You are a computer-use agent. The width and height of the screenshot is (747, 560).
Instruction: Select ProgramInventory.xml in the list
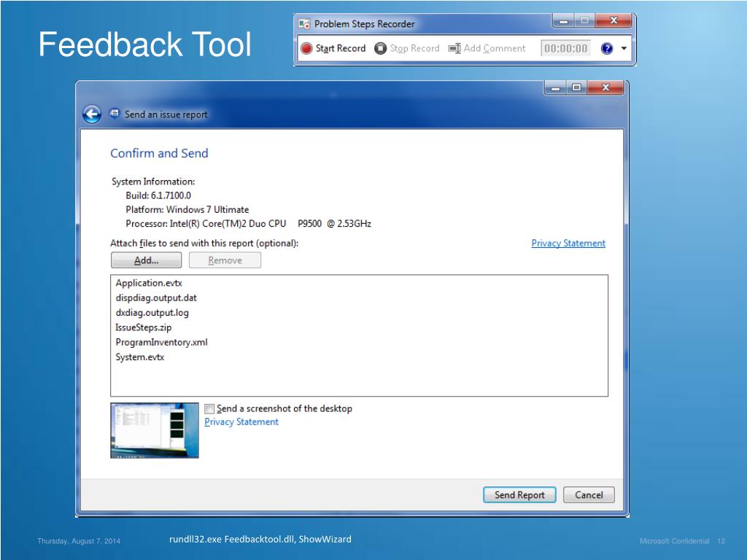coord(161,342)
